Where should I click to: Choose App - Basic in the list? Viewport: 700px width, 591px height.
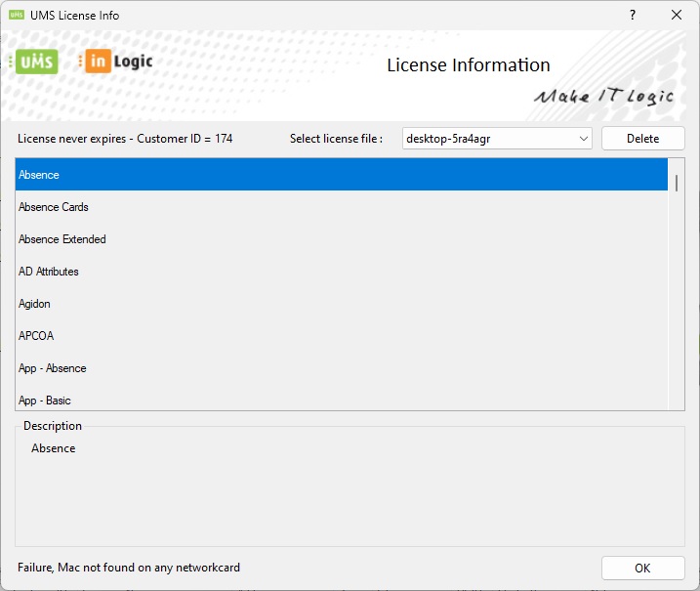[x=45, y=401]
